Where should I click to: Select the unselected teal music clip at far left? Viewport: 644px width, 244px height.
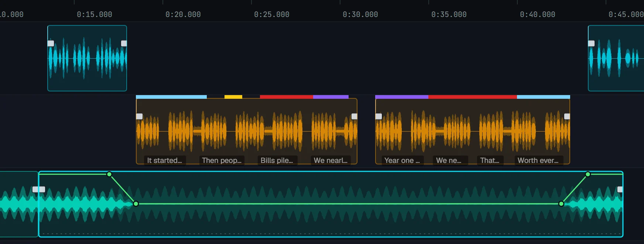[18, 204]
